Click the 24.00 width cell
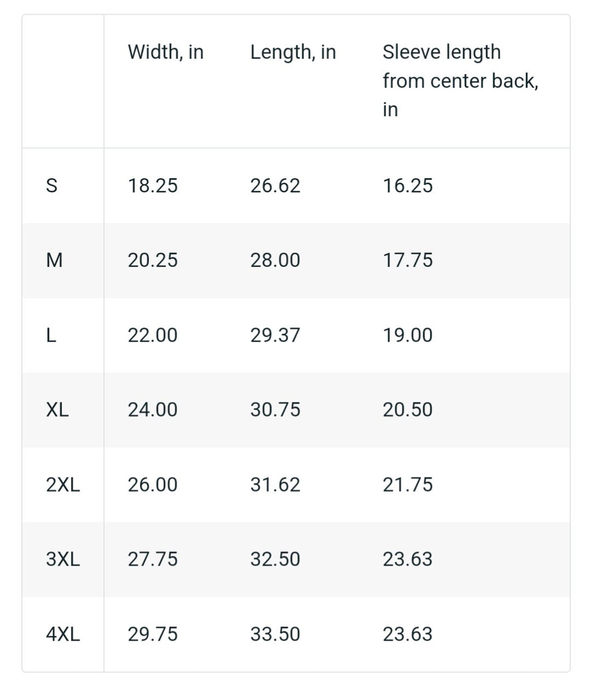 coord(153,409)
